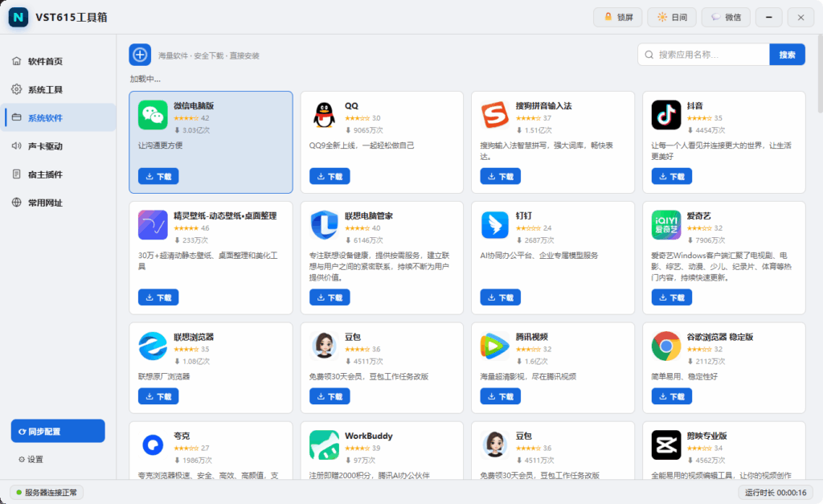Select the 钉钉 DingTalk icon

(x=495, y=225)
